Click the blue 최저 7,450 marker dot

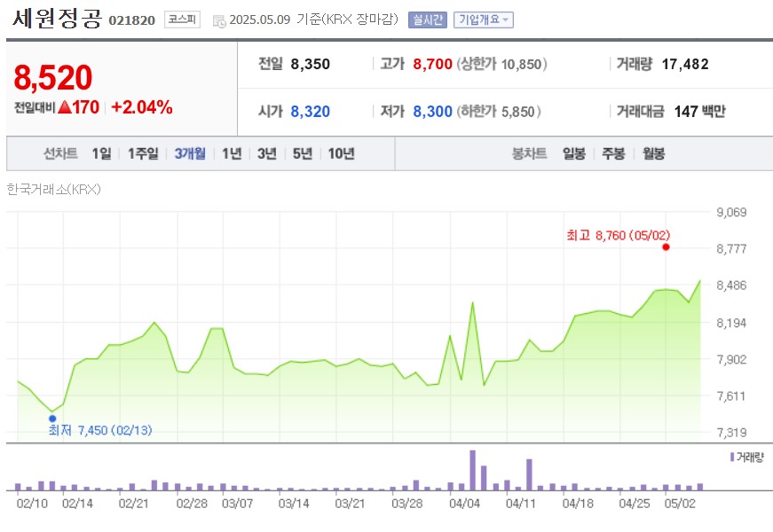[x=52, y=419]
